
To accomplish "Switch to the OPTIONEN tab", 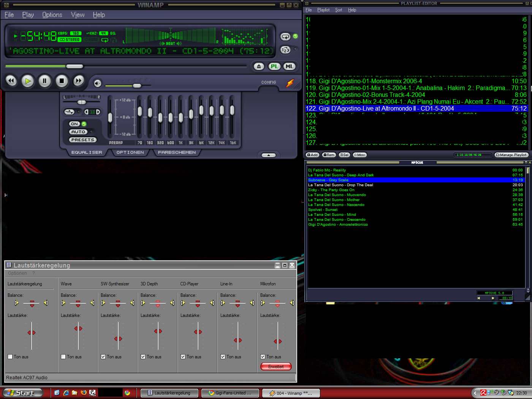I will (130, 152).
